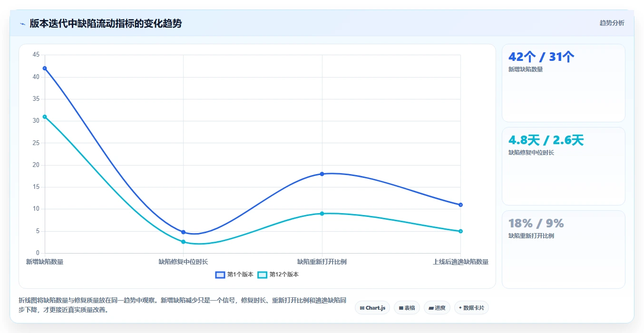Click the 缺陷重新打开比例 caption in stat card
Screen dimensions: 644x333
[531, 236]
